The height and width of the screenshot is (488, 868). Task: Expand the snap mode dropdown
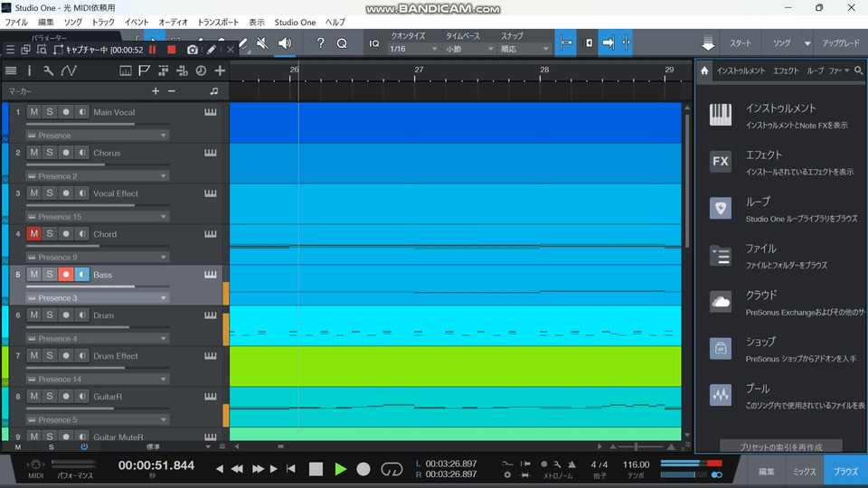coord(524,49)
